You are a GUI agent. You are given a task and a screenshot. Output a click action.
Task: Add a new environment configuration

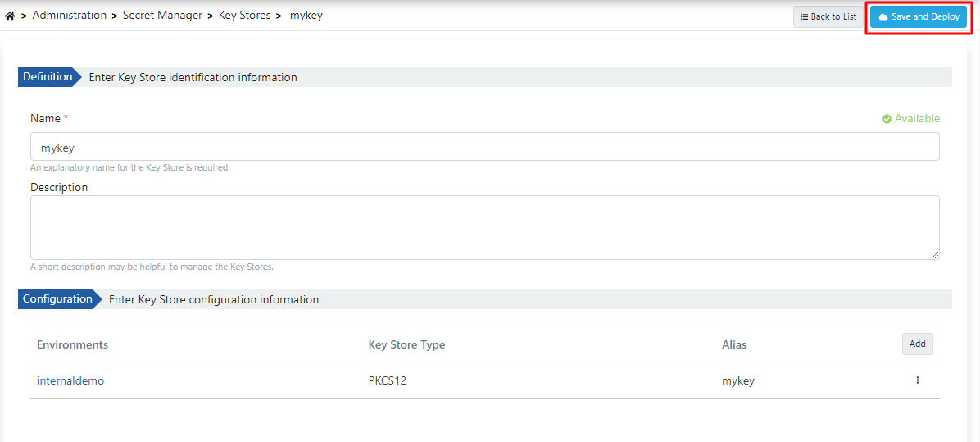(x=917, y=344)
